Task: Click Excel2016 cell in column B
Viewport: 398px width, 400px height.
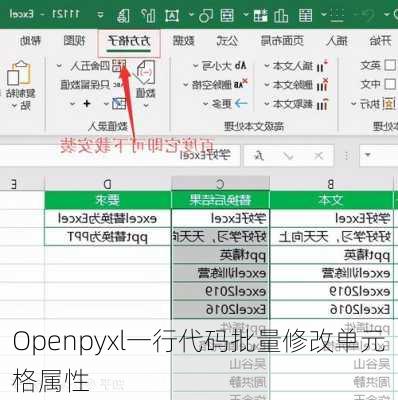Action: [331, 309]
